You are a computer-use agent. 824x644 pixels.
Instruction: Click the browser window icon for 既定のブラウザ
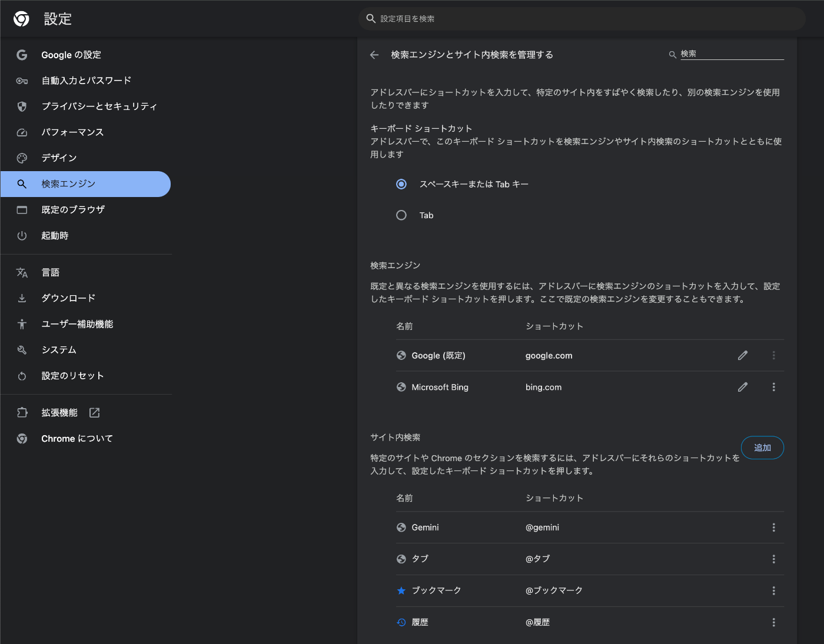point(22,210)
